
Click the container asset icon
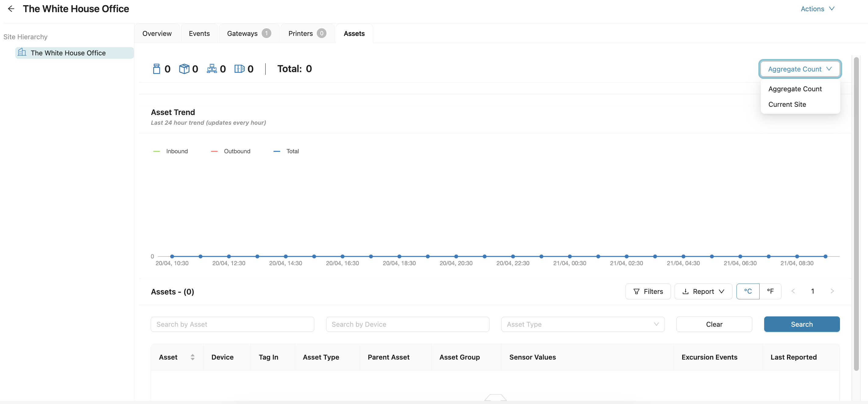coord(239,69)
